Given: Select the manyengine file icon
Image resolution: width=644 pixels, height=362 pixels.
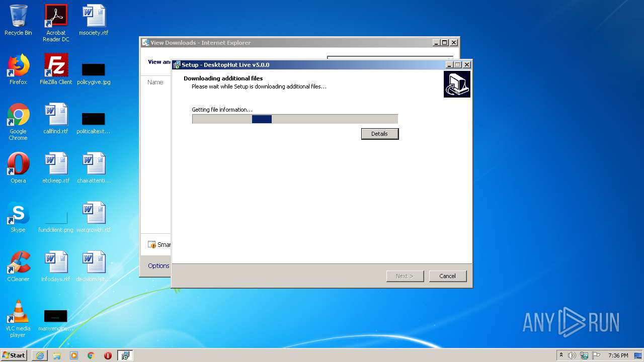Looking at the screenshot, I should pos(56,320).
